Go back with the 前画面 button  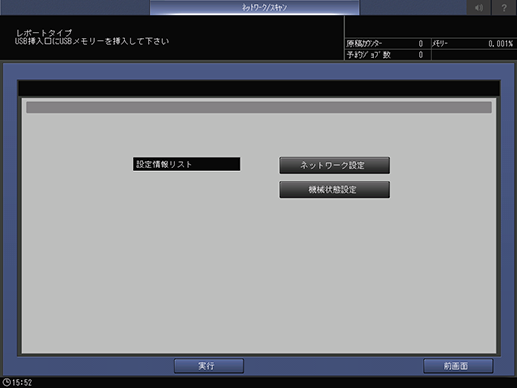pyautogui.click(x=458, y=366)
